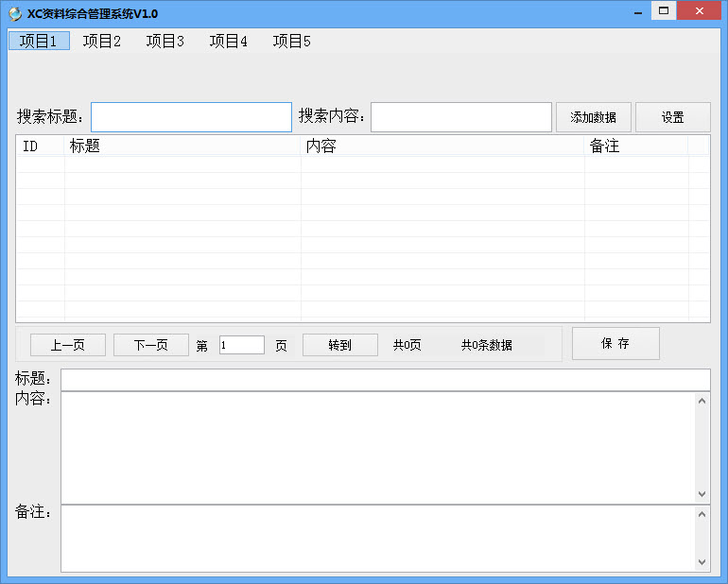728x584 pixels.
Task: Open 设置 settings button
Action: point(673,117)
